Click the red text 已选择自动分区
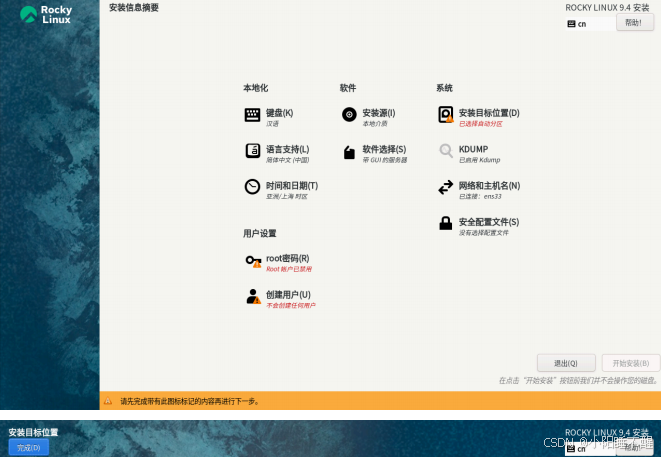Screen dimensions: 661x457 pos(481,124)
